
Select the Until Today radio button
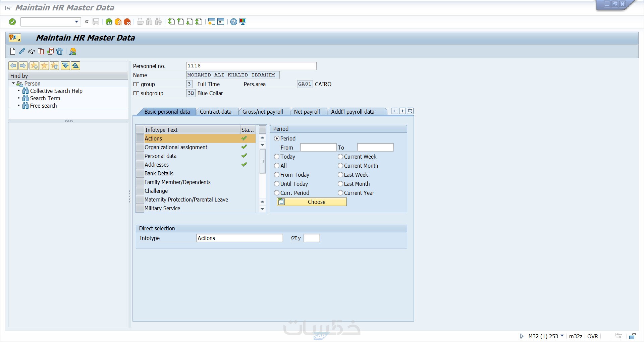point(277,184)
